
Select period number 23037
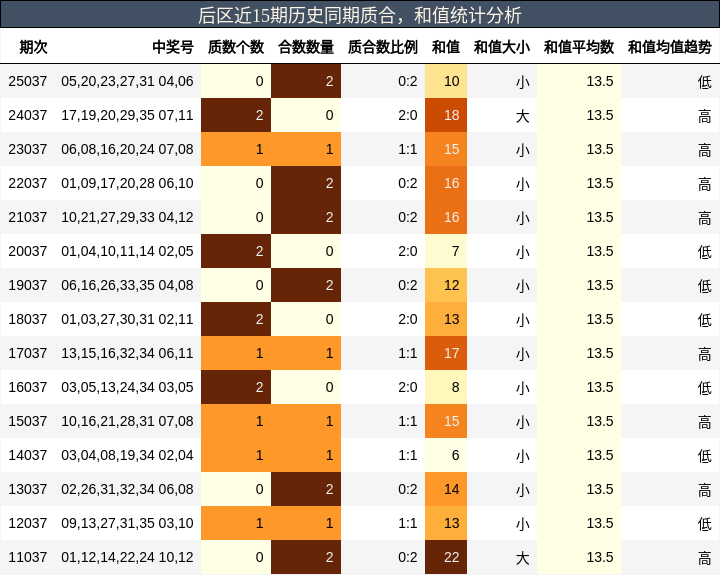click(x=28, y=149)
